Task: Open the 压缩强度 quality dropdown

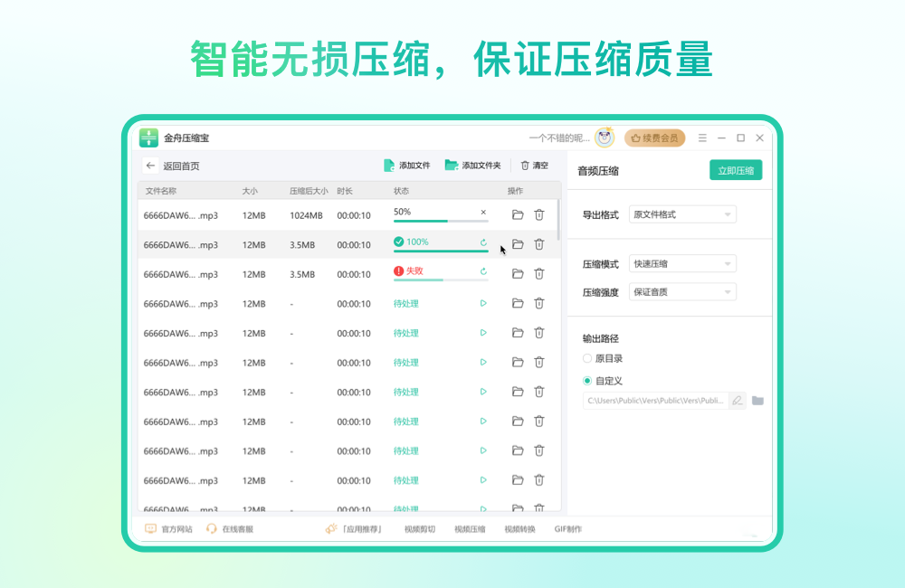Action: [682, 291]
